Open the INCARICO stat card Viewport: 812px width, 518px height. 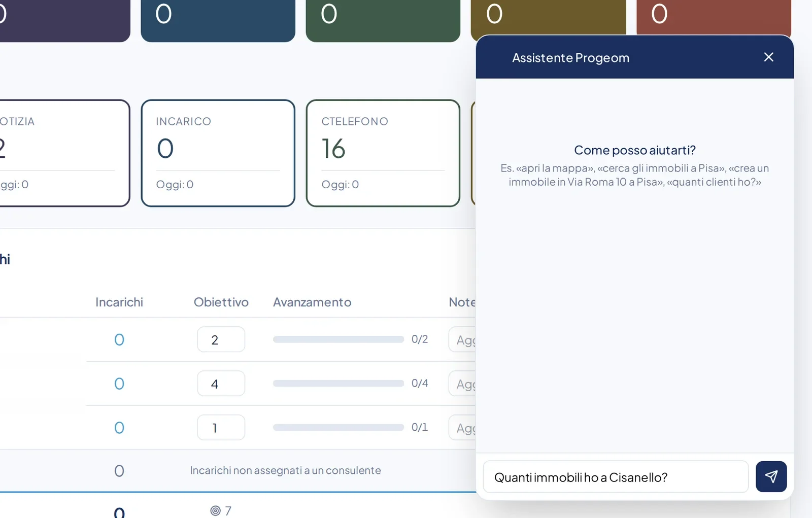click(218, 153)
